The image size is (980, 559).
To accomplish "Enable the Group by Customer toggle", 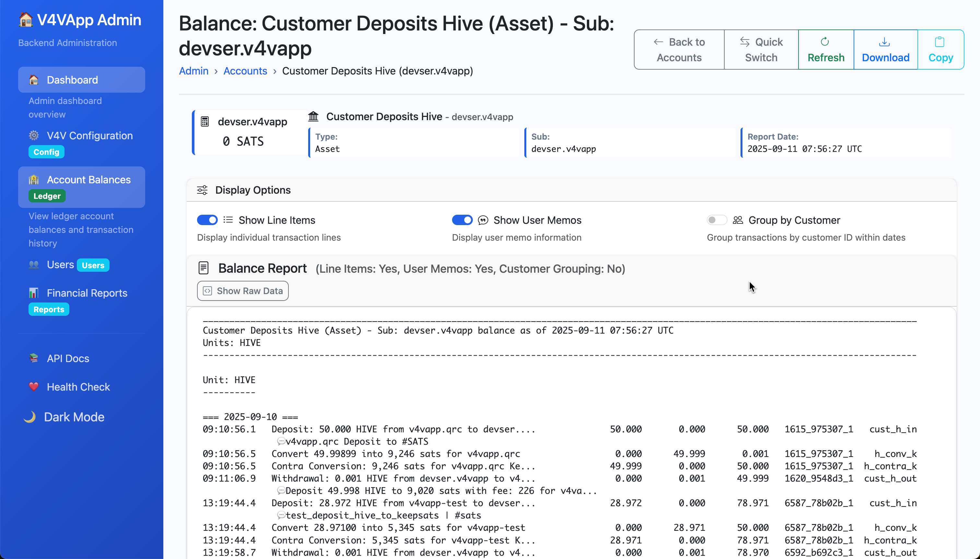I will [717, 220].
